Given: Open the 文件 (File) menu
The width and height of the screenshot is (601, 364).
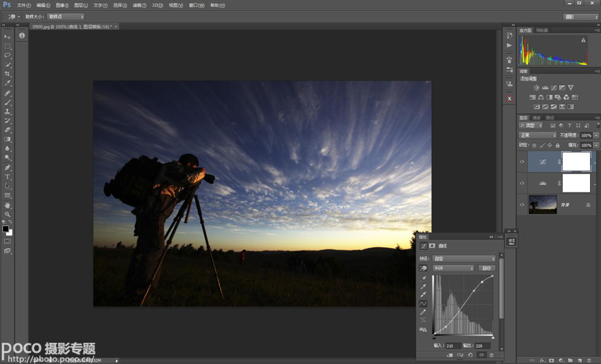Looking at the screenshot, I should [x=24, y=5].
